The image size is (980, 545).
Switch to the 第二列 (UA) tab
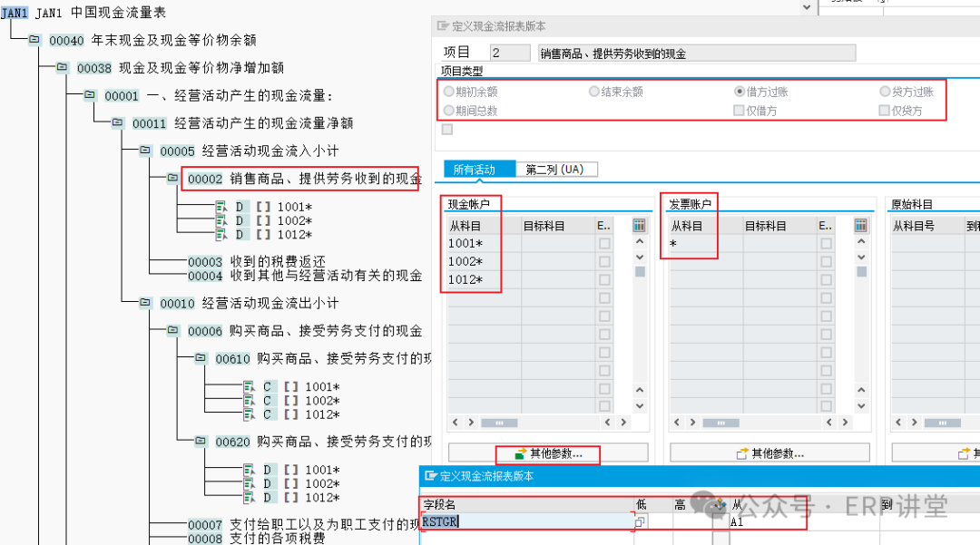(x=555, y=170)
